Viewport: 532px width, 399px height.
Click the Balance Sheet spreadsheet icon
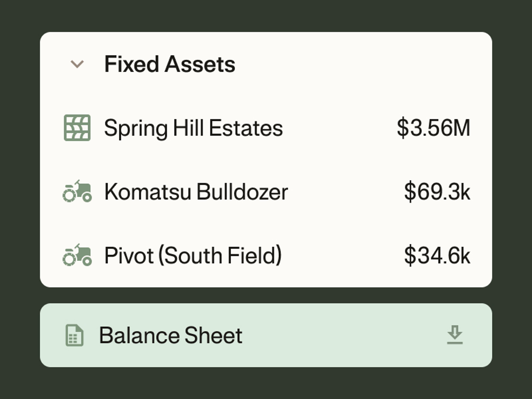(x=75, y=335)
